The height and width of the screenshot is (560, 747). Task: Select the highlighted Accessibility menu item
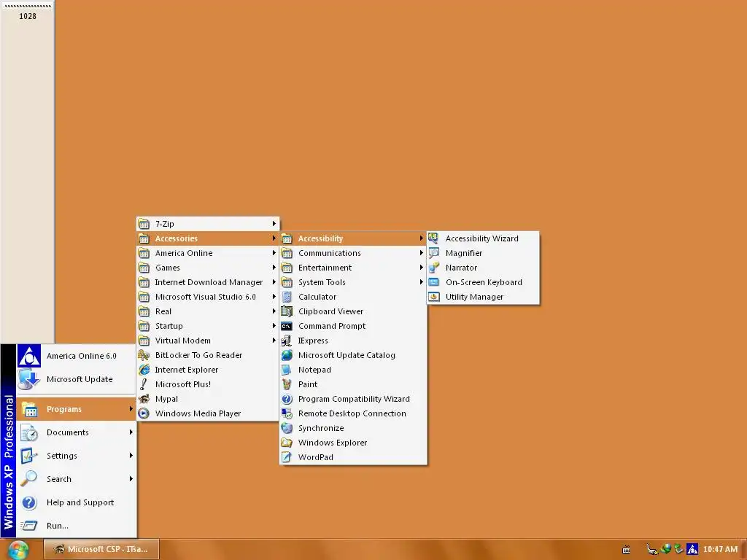tap(353, 238)
